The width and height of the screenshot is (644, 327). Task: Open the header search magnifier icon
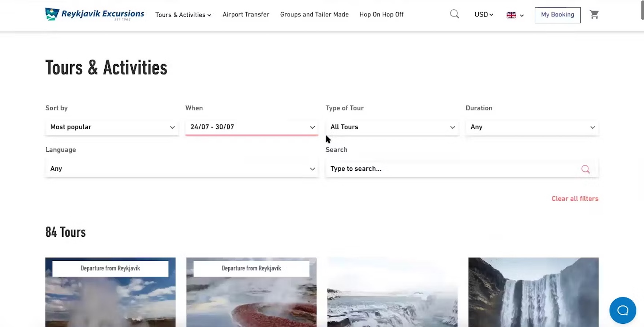[x=454, y=14]
